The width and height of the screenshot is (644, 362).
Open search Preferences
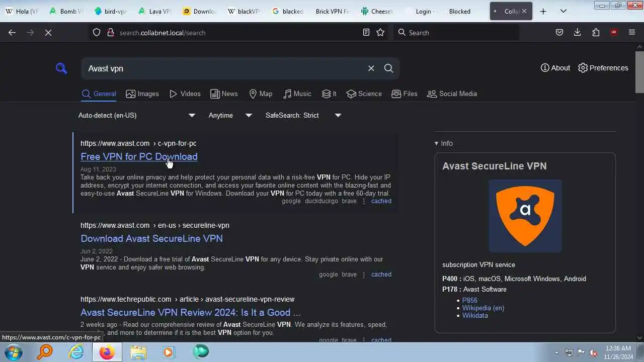click(603, 68)
